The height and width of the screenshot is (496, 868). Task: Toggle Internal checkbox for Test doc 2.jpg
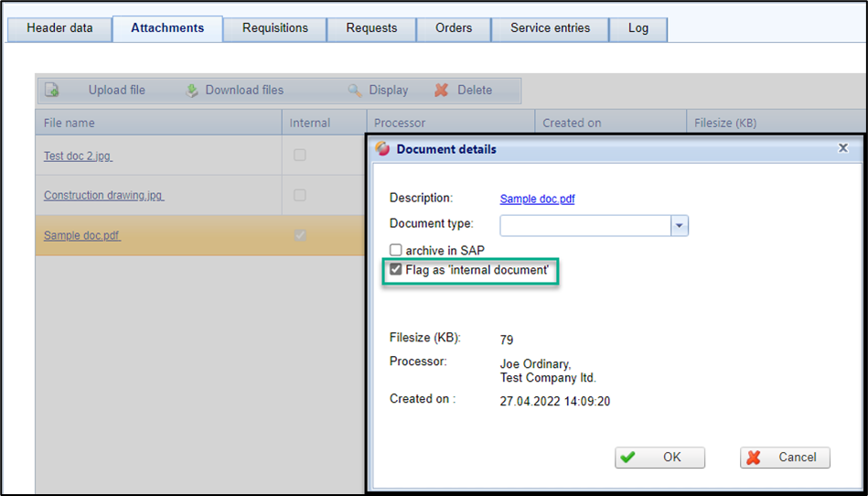pyautogui.click(x=299, y=156)
